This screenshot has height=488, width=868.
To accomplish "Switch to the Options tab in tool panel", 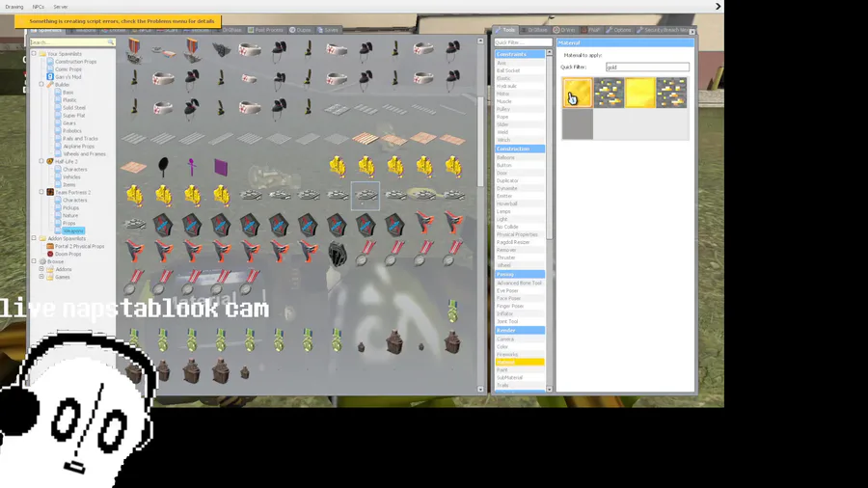I will [618, 30].
